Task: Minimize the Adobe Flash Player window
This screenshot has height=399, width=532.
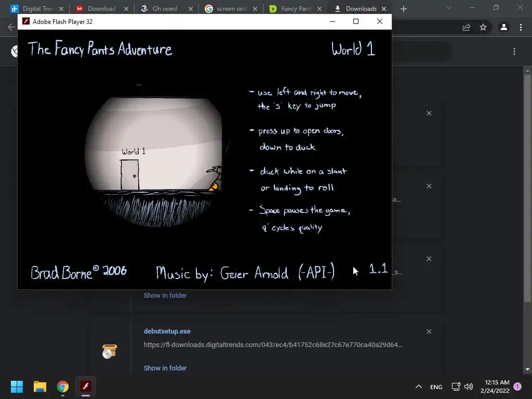Action: [x=332, y=21]
